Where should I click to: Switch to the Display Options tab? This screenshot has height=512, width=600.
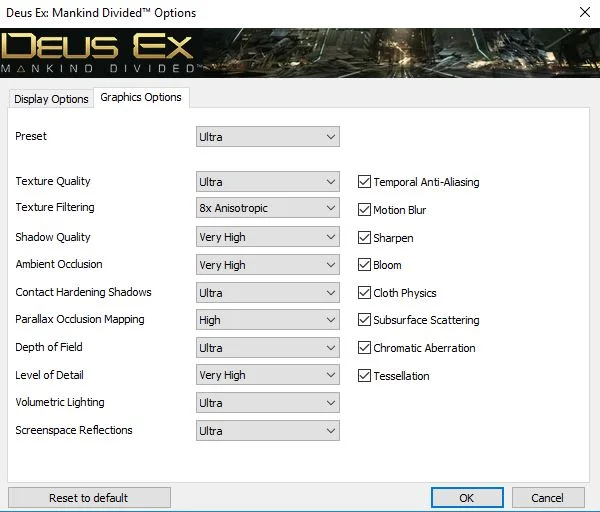(x=51, y=99)
